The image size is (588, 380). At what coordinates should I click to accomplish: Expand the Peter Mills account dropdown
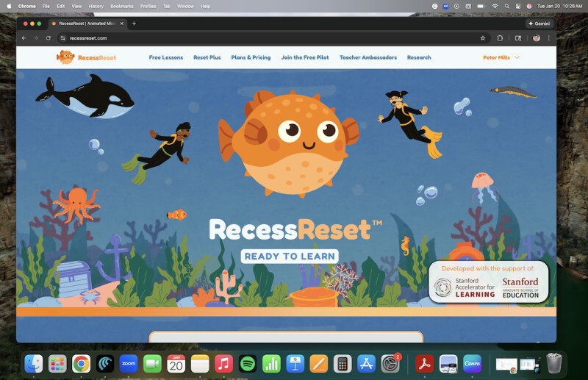501,57
